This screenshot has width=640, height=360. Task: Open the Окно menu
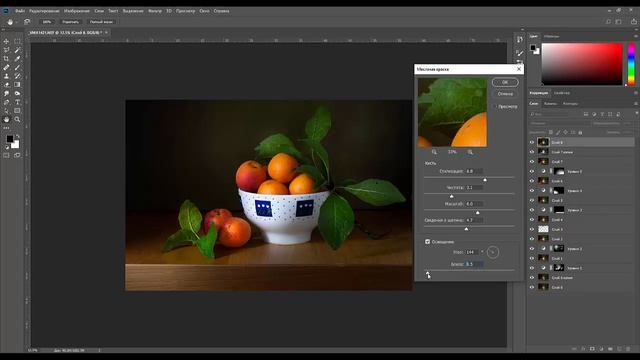point(204,11)
